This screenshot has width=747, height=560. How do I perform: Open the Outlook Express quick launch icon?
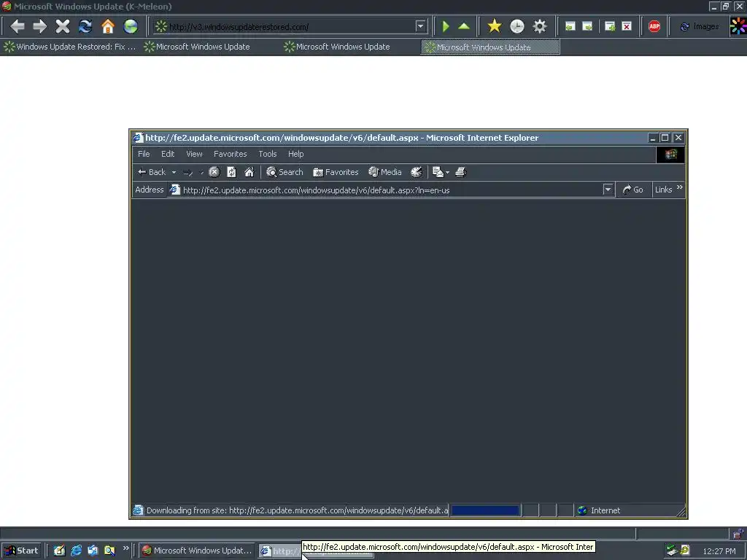[x=93, y=551]
